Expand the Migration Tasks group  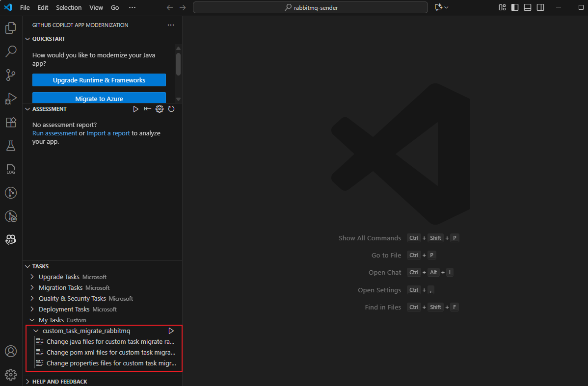[x=32, y=287]
